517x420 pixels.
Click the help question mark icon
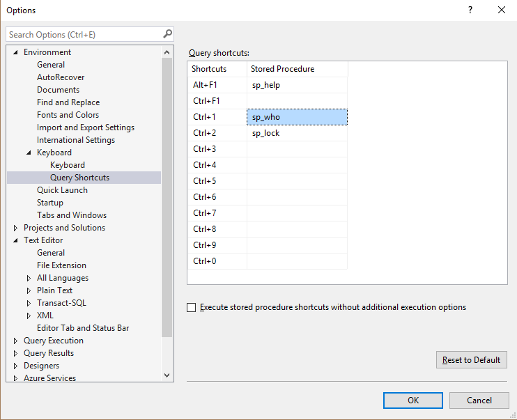(470, 10)
